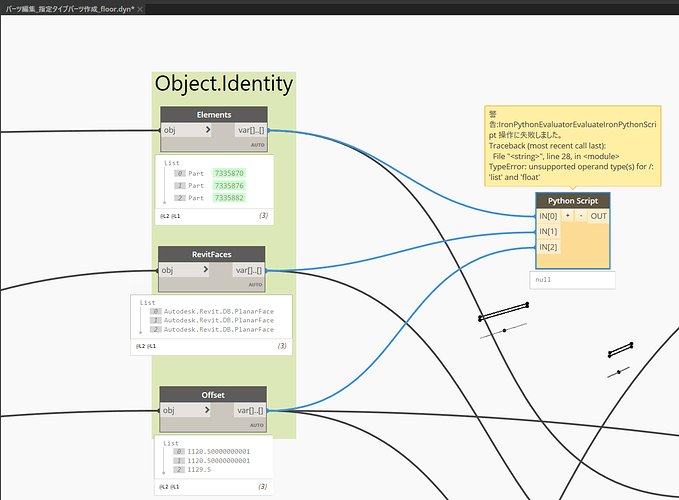Click the IN[2] input port
The width and height of the screenshot is (679, 500).
[548, 247]
